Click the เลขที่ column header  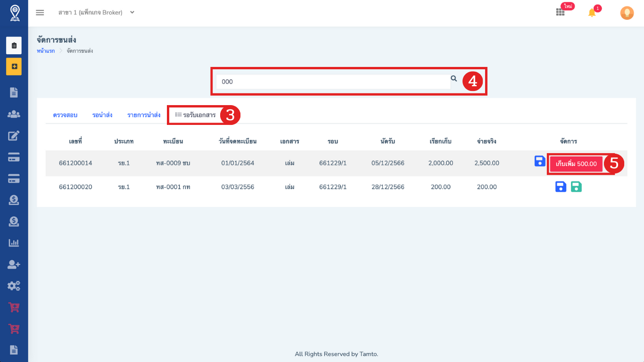click(x=75, y=141)
